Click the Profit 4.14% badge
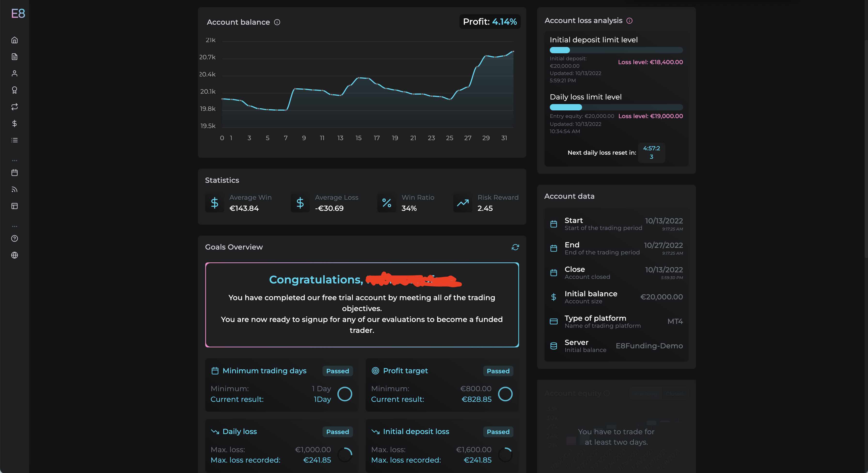 (489, 22)
